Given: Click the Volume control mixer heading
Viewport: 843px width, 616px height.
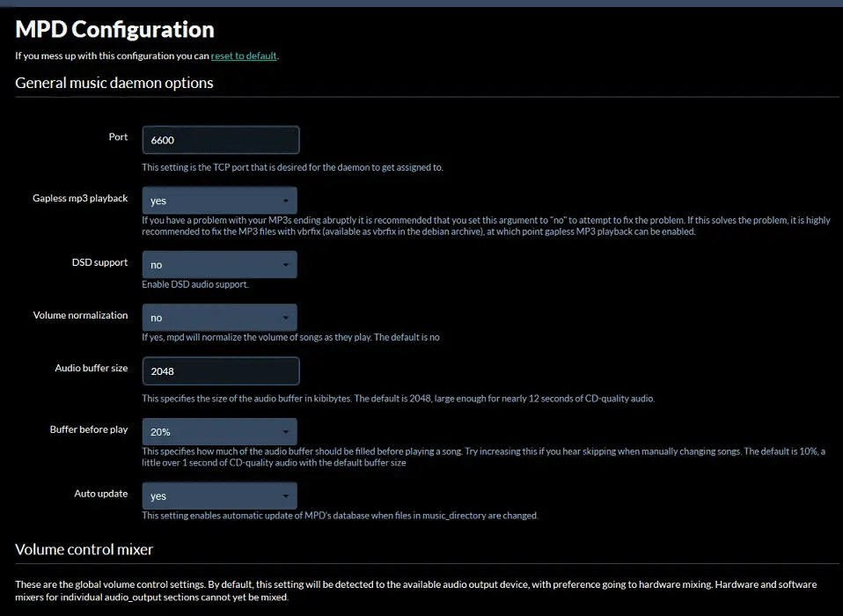Looking at the screenshot, I should pos(84,549).
